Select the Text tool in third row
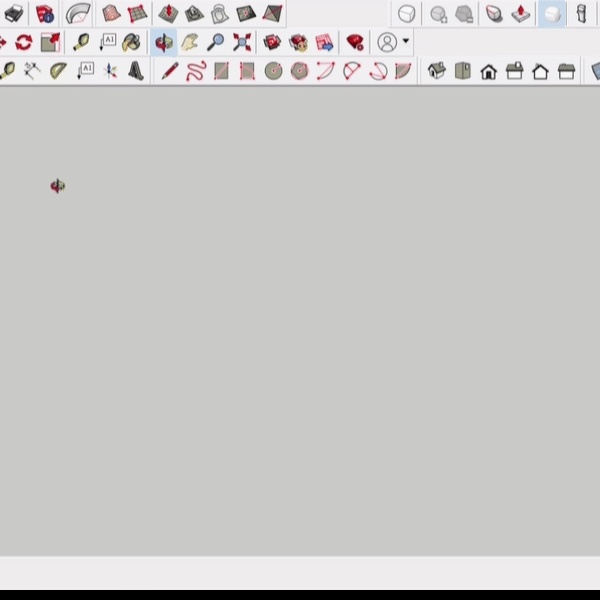 [85, 71]
